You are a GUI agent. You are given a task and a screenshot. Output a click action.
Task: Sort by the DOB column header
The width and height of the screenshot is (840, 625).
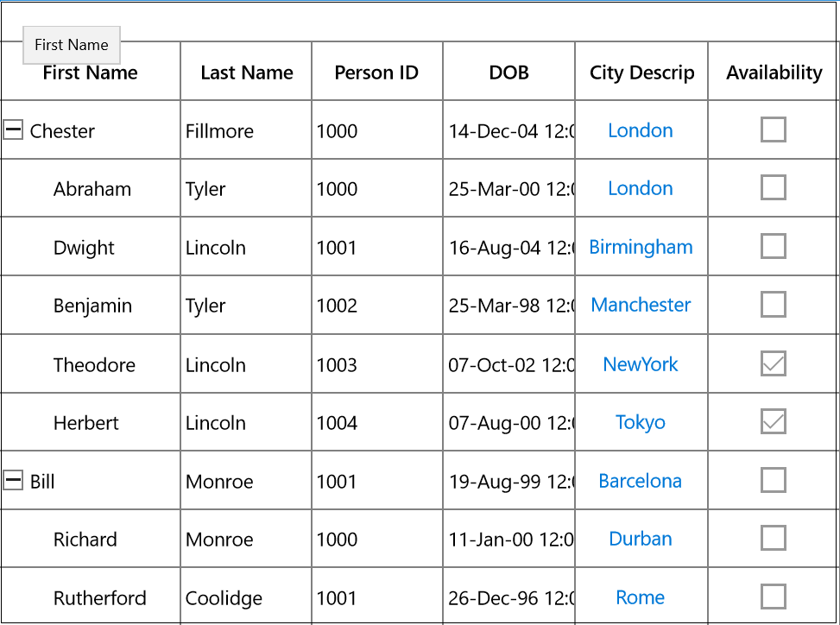pos(509,72)
